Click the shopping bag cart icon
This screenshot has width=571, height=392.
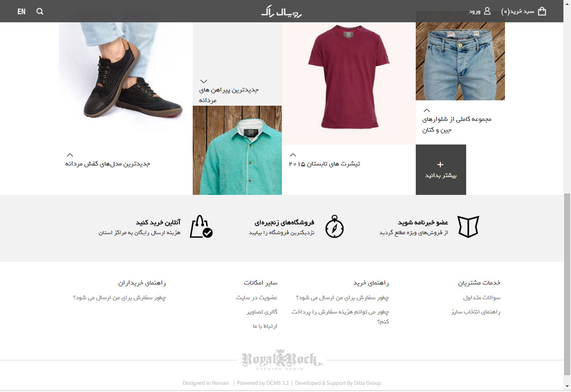point(542,11)
